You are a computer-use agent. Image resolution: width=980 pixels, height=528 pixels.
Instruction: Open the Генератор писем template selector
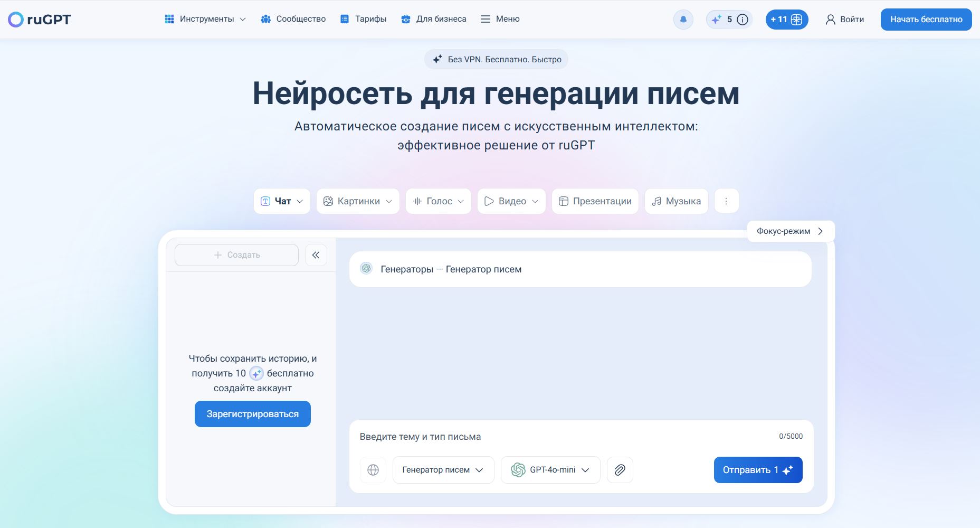[443, 469]
